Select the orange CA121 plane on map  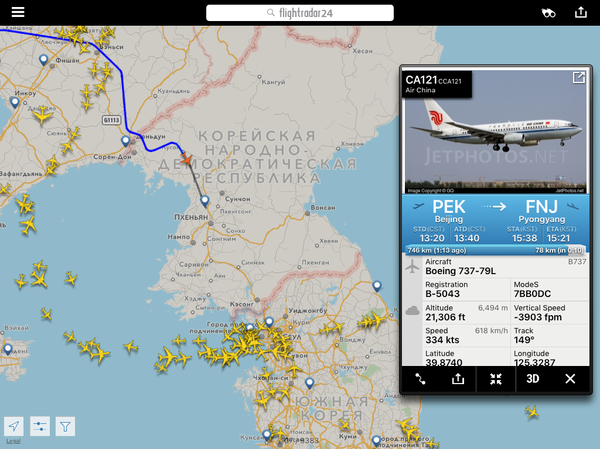(186, 158)
